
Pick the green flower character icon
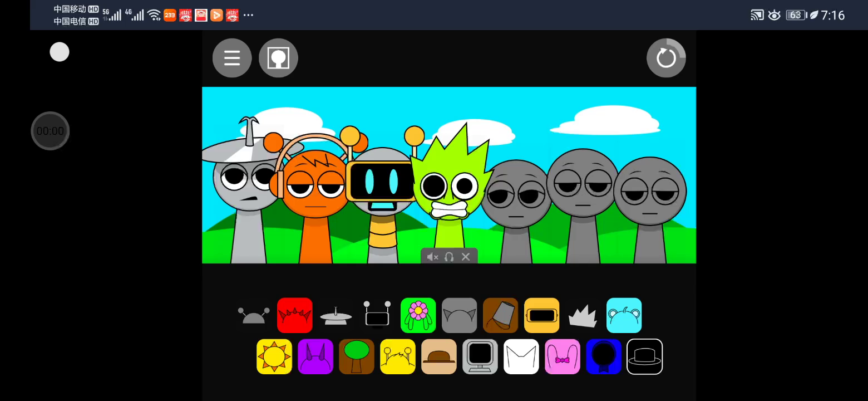418,316
